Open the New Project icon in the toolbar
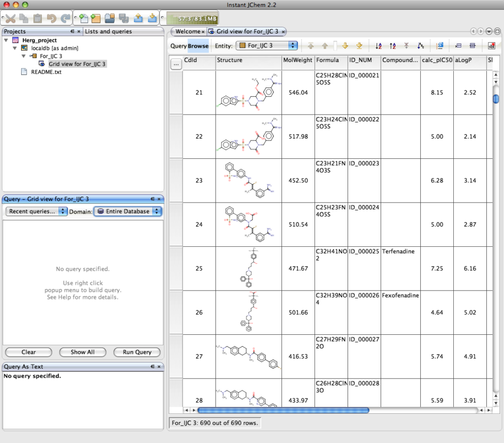Screen dimensions: 504x443 tap(96, 18)
